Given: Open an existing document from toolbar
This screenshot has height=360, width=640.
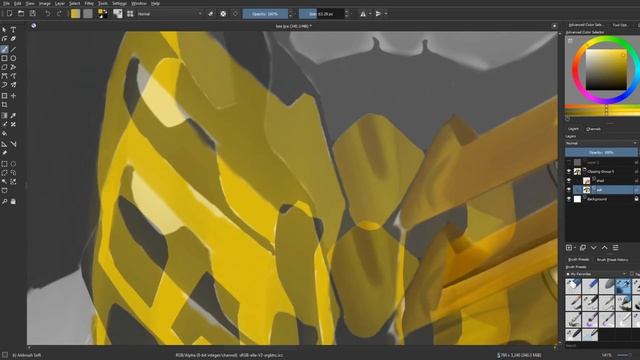Looking at the screenshot, I should pos(21,13).
